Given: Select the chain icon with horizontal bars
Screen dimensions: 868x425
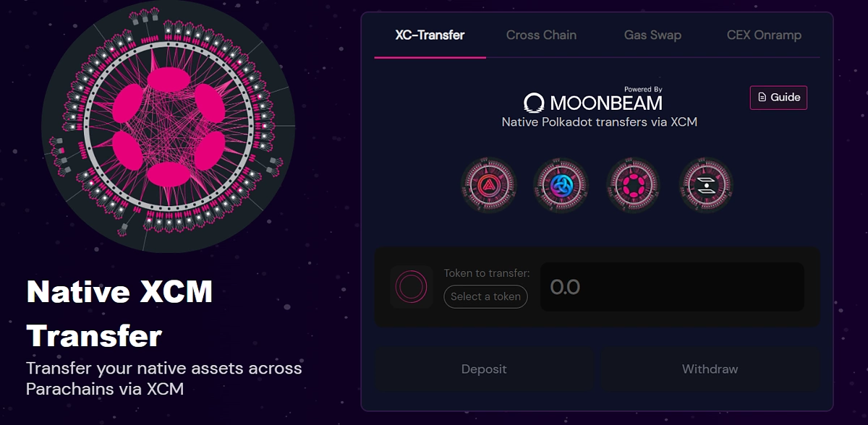Looking at the screenshot, I should [706, 186].
